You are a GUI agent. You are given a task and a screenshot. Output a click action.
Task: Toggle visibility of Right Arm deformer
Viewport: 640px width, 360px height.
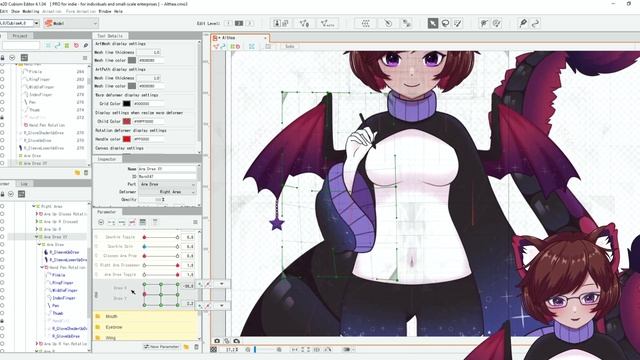pyautogui.click(x=2, y=207)
